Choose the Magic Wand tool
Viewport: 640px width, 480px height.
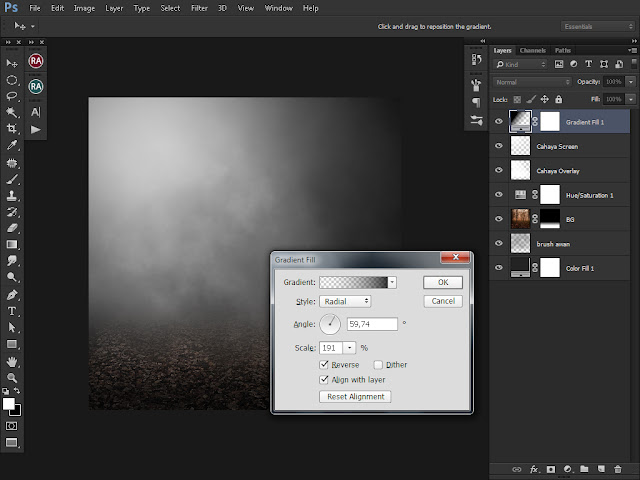12,112
